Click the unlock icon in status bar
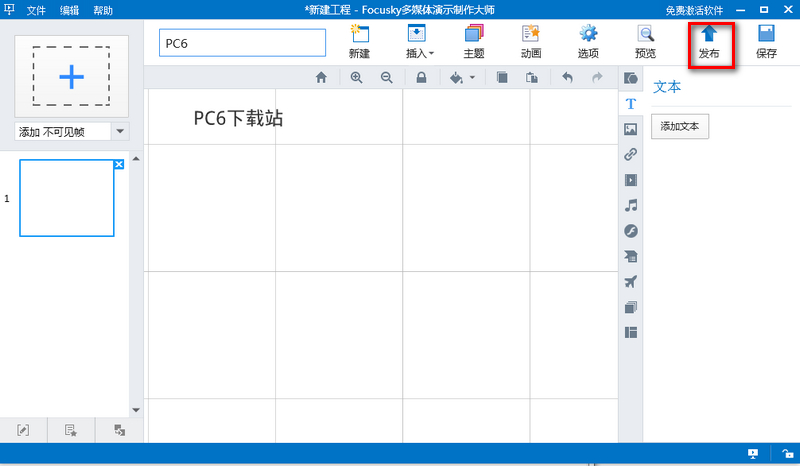800x466 pixels. tap(788, 453)
